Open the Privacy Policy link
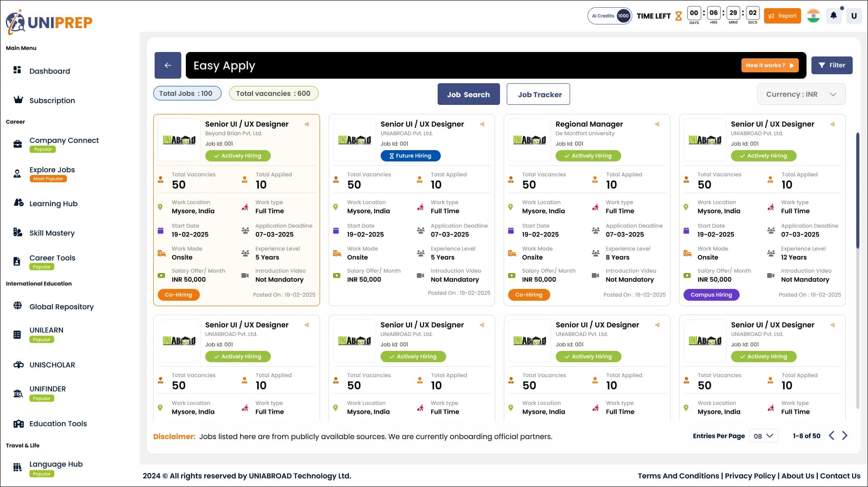This screenshot has width=868, height=487. click(750, 476)
